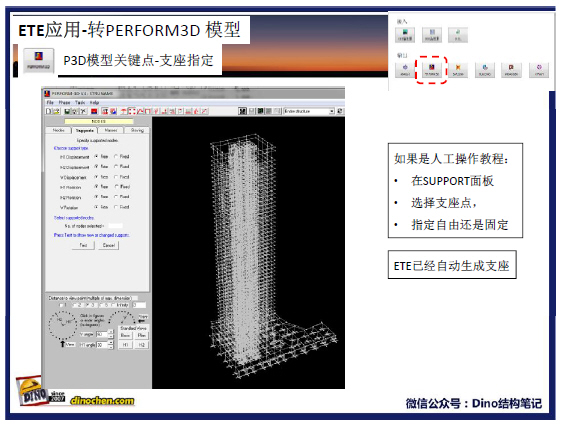
Task: Click the first view icon left of structure dropdown
Action: point(243,112)
